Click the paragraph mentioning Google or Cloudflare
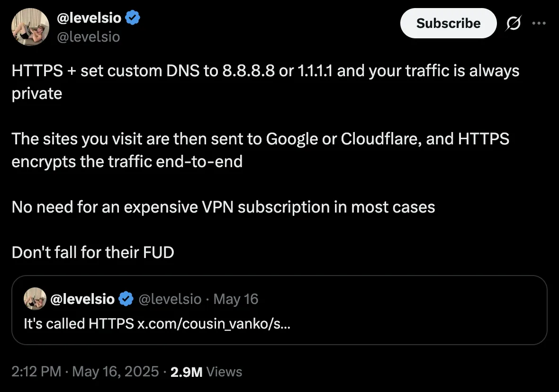Viewport: 559px width, 392px height. click(260, 150)
